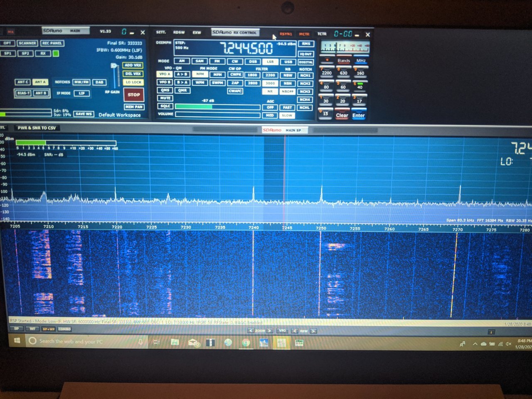532x399 pixels.
Task: Click ADD VRX button
Action: 133,65
